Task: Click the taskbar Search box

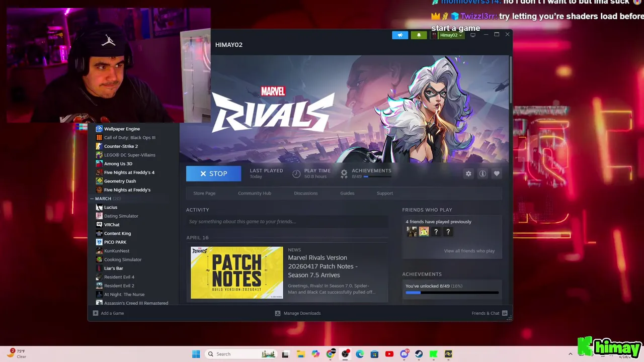Action: click(241, 354)
